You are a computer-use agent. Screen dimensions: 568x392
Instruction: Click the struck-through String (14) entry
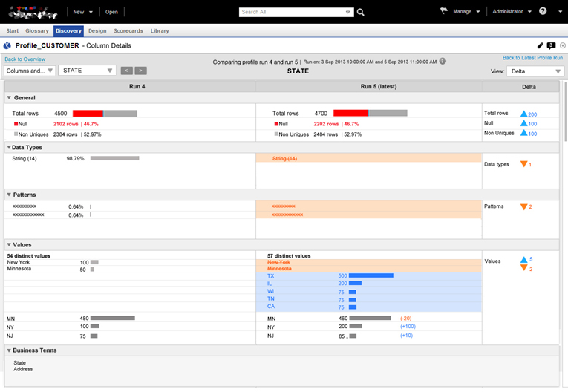click(x=284, y=158)
